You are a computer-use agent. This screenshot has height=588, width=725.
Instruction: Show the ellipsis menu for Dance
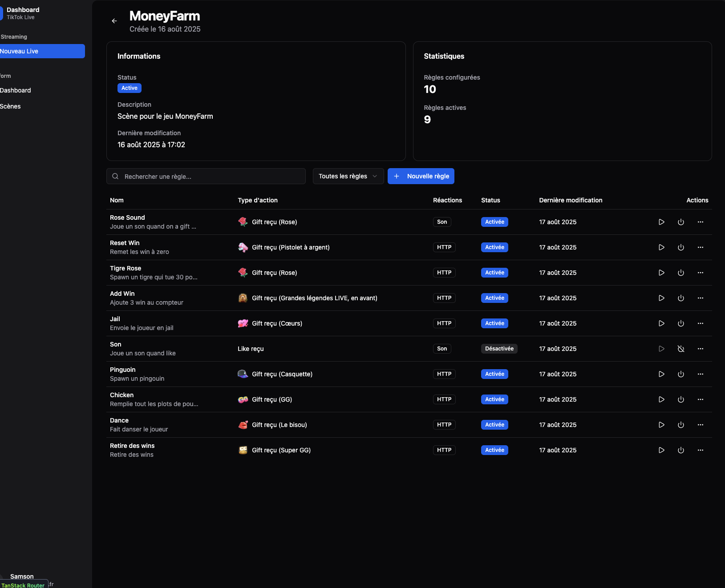(701, 425)
